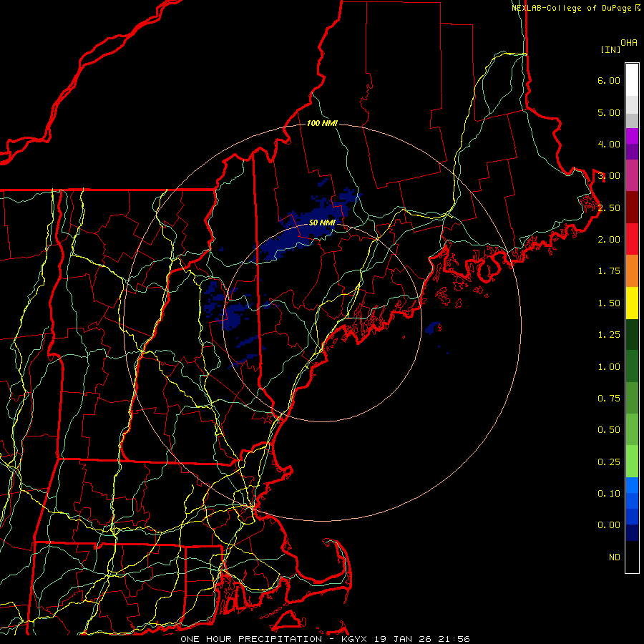
Task: Select the orange swatch beside 1.75
Action: pos(632,271)
